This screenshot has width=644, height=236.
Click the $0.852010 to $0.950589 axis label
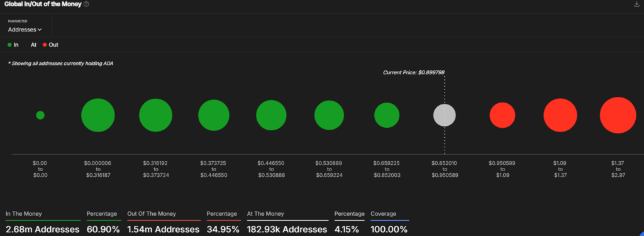click(445, 169)
